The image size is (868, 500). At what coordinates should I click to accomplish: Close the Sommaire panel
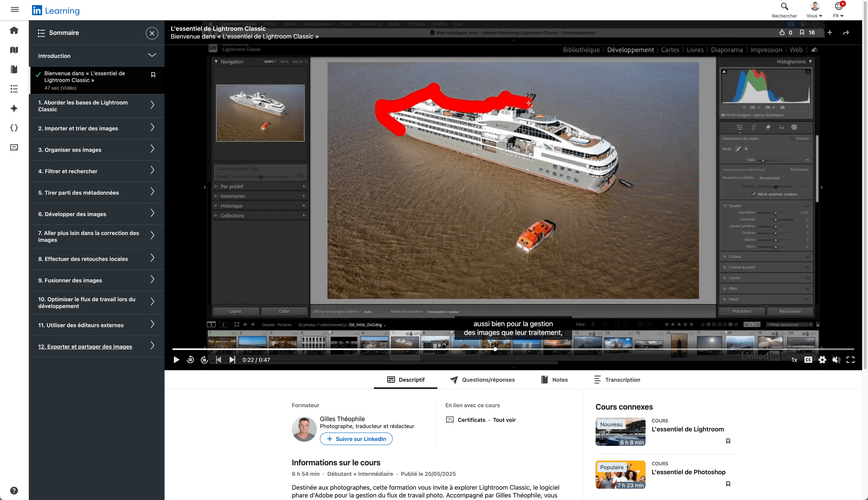point(152,33)
